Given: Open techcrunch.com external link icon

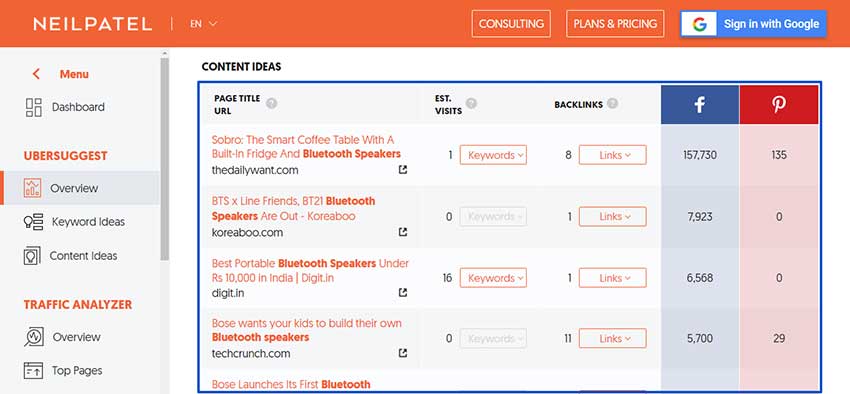Looking at the screenshot, I should [403, 353].
